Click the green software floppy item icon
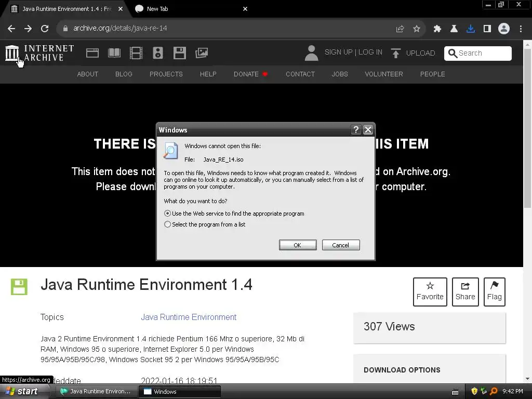 click(x=19, y=287)
